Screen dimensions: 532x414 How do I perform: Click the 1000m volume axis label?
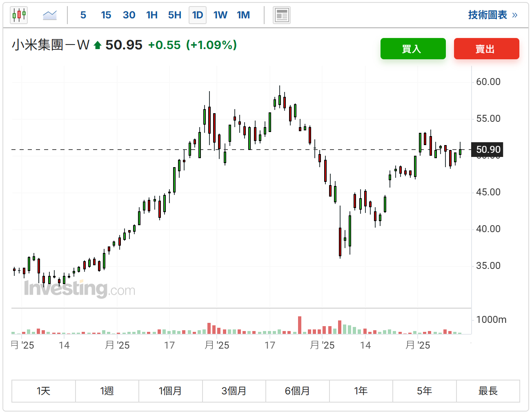(491, 320)
